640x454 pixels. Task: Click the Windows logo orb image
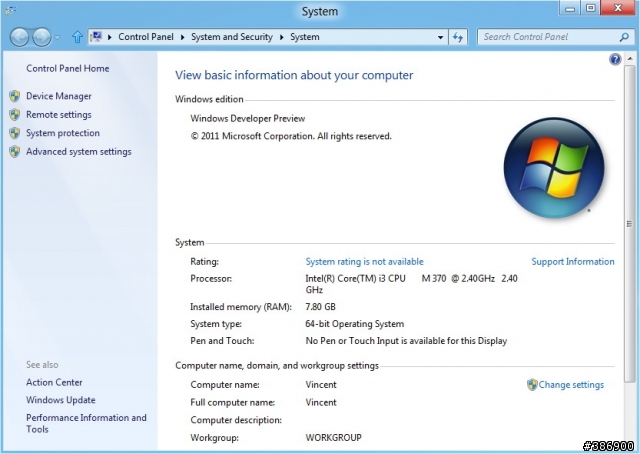pyautogui.click(x=554, y=167)
